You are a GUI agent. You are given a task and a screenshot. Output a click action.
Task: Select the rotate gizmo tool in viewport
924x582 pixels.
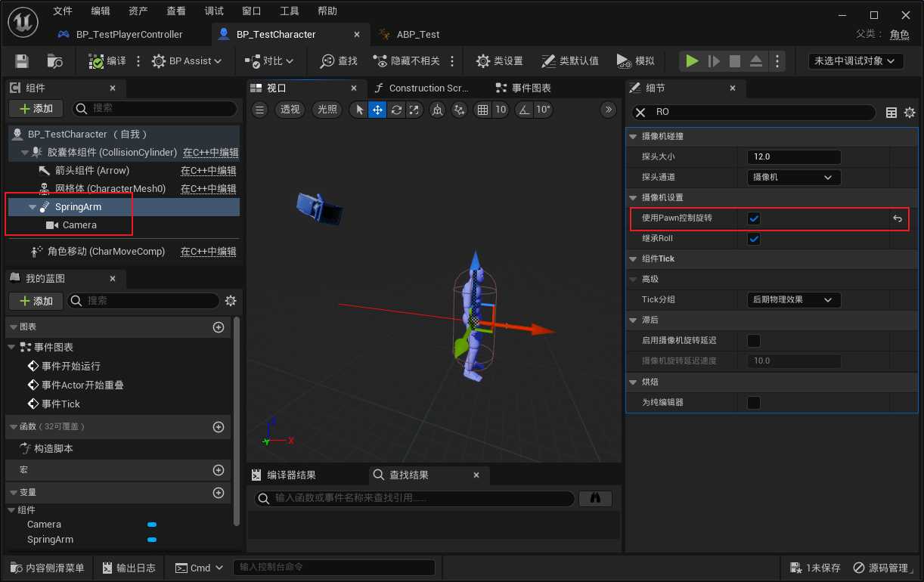tap(395, 110)
